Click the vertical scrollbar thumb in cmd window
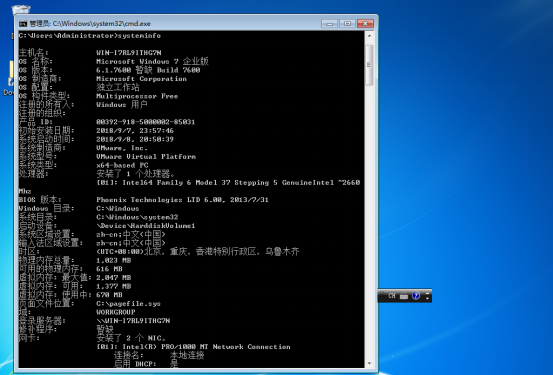 point(369,65)
